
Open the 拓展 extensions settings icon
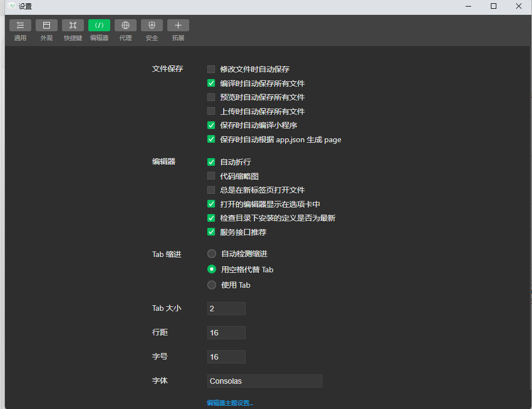point(178,25)
